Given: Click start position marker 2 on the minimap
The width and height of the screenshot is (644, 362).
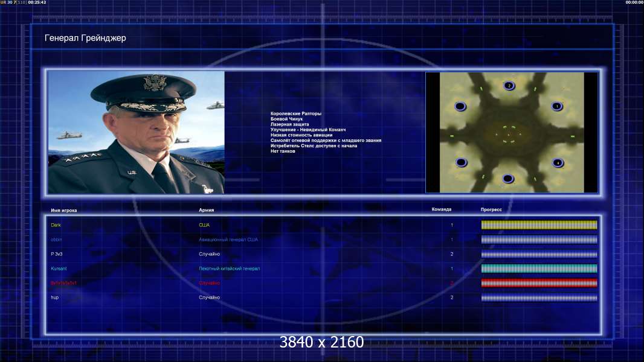Looking at the screenshot, I should tap(509, 86).
